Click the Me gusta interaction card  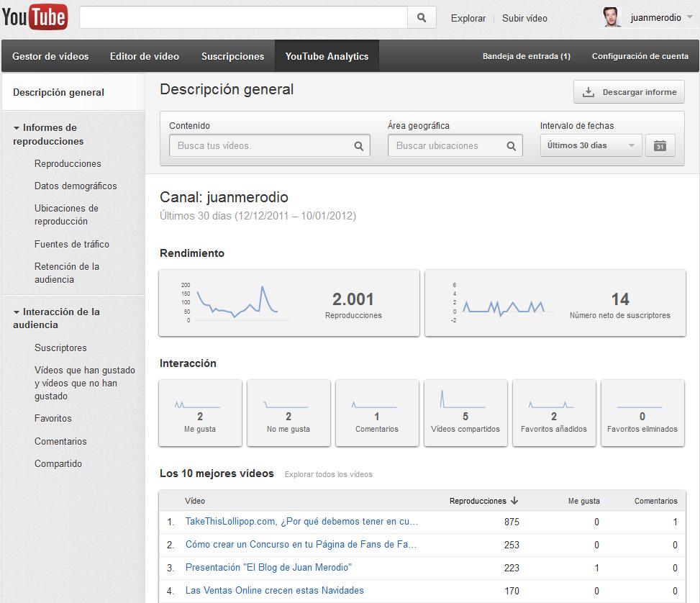[201, 413]
